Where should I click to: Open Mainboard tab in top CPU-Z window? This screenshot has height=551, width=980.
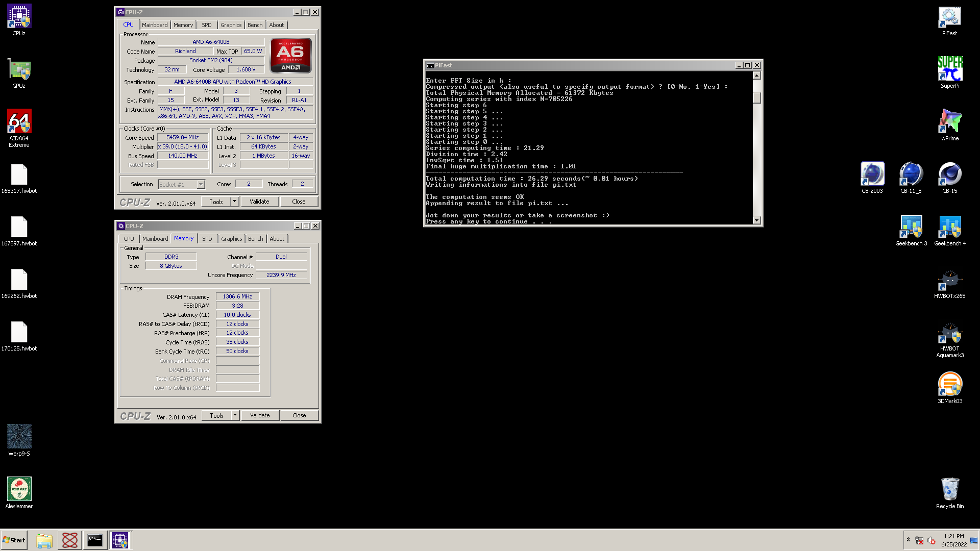point(155,25)
